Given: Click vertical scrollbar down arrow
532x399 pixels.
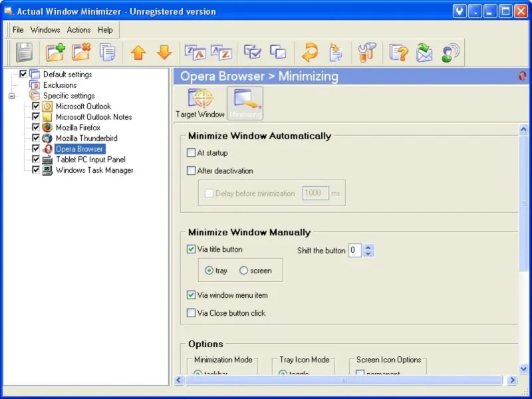Looking at the screenshot, I should [523, 369].
